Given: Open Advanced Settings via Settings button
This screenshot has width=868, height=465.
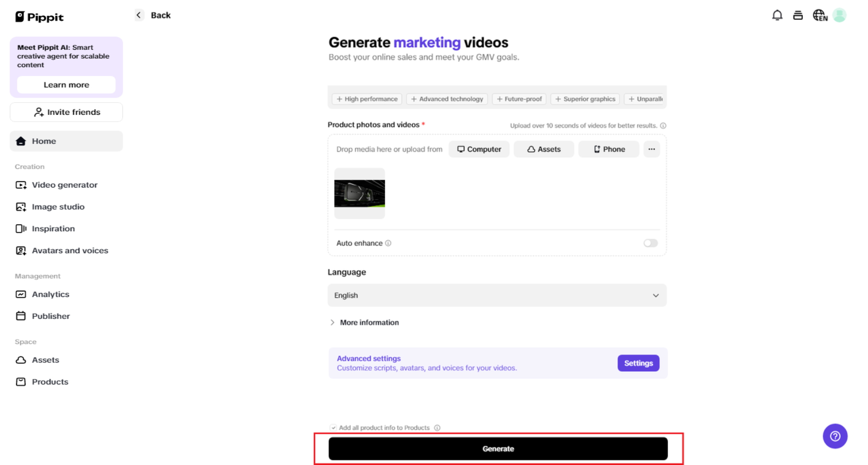Looking at the screenshot, I should [x=638, y=363].
